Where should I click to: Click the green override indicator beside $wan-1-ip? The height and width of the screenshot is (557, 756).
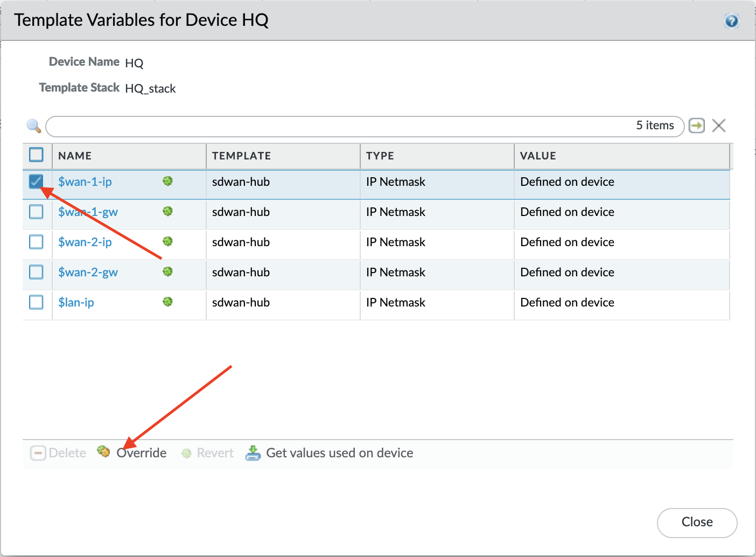point(167,182)
